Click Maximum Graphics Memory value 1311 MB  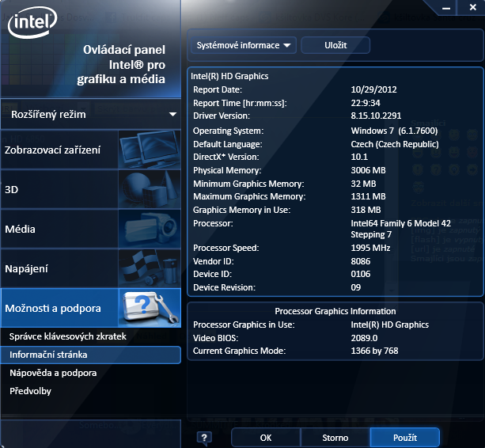pyautogui.click(x=368, y=196)
